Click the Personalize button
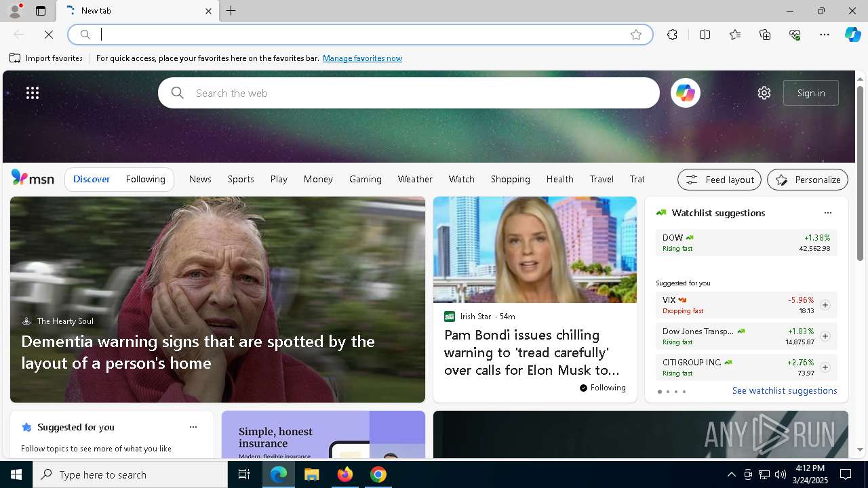This screenshot has width=868, height=488. (808, 180)
